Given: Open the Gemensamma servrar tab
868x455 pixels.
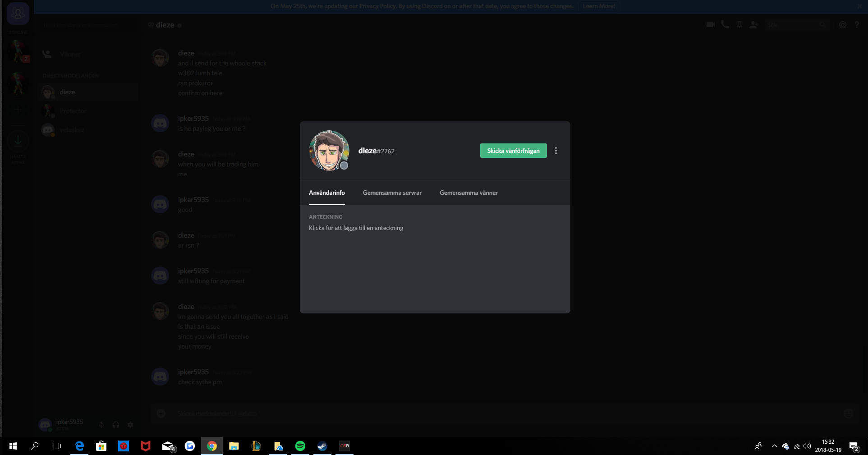Looking at the screenshot, I should (392, 193).
